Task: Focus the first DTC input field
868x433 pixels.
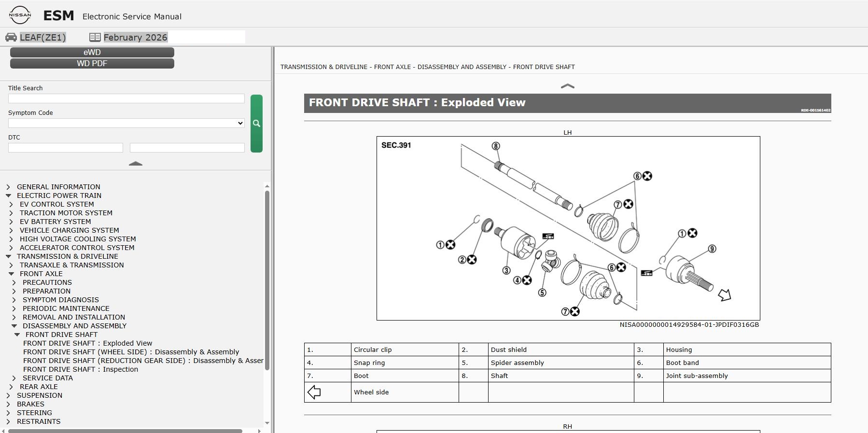Action: [x=66, y=148]
